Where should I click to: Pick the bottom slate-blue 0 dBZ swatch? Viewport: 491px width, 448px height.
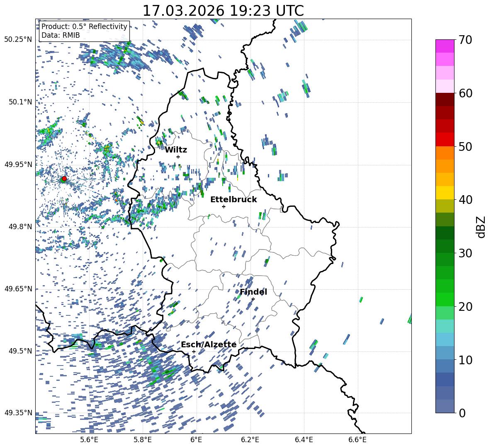pyautogui.click(x=445, y=406)
